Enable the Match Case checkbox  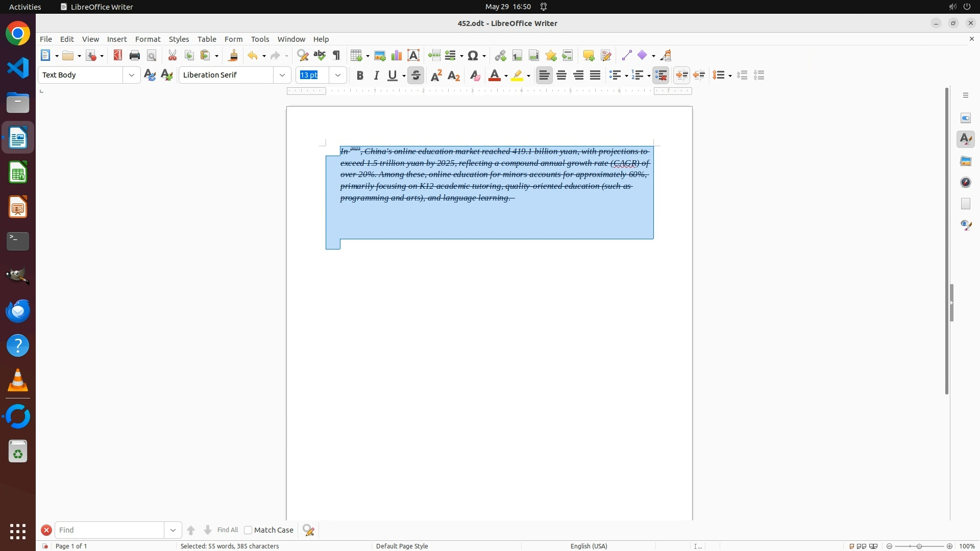click(248, 530)
